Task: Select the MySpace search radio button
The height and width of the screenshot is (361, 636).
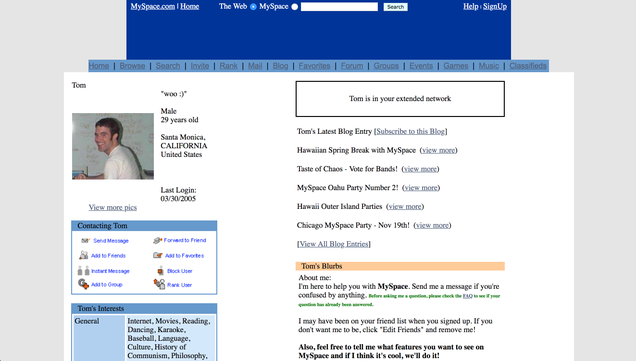Action: (x=295, y=6)
